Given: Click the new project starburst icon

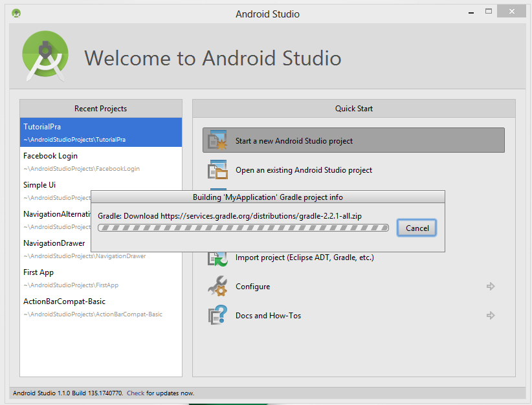Looking at the screenshot, I should (217, 140).
